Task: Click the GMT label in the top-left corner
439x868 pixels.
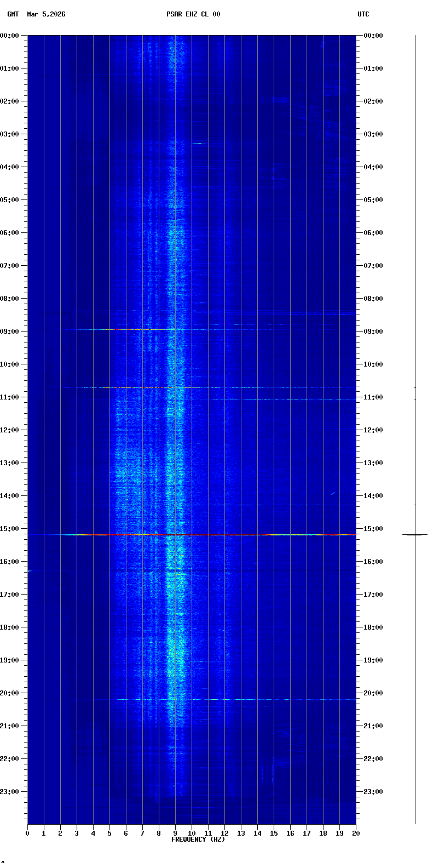Action: (x=13, y=14)
